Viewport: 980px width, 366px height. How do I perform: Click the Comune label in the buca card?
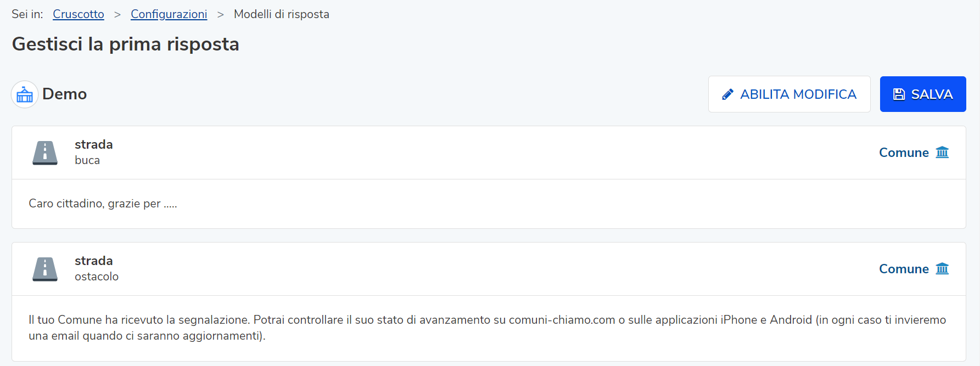click(904, 153)
